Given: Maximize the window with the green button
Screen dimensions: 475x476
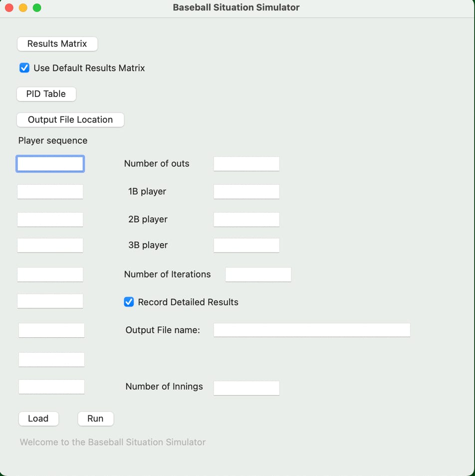Looking at the screenshot, I should tap(37, 7).
